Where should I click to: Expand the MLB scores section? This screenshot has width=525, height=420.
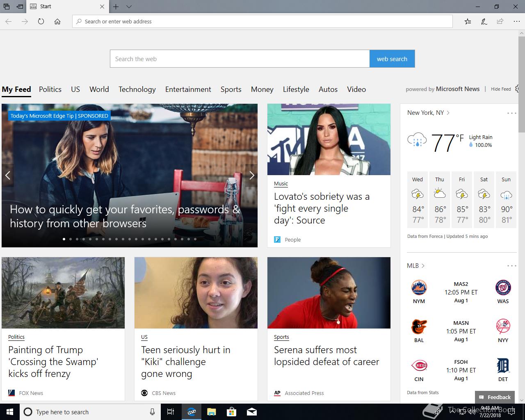point(415,266)
